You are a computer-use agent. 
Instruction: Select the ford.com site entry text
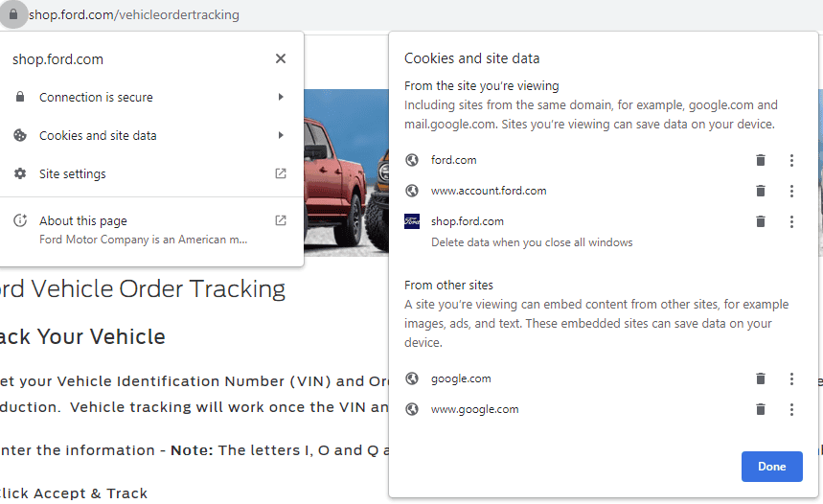(454, 160)
